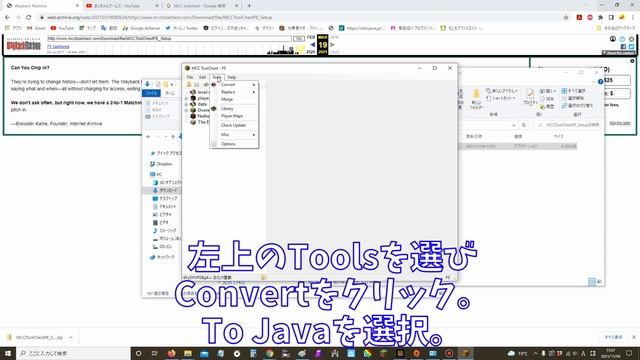Click the Convert icon in the Tools menu
The height and width of the screenshot is (360, 640).
[214, 84]
